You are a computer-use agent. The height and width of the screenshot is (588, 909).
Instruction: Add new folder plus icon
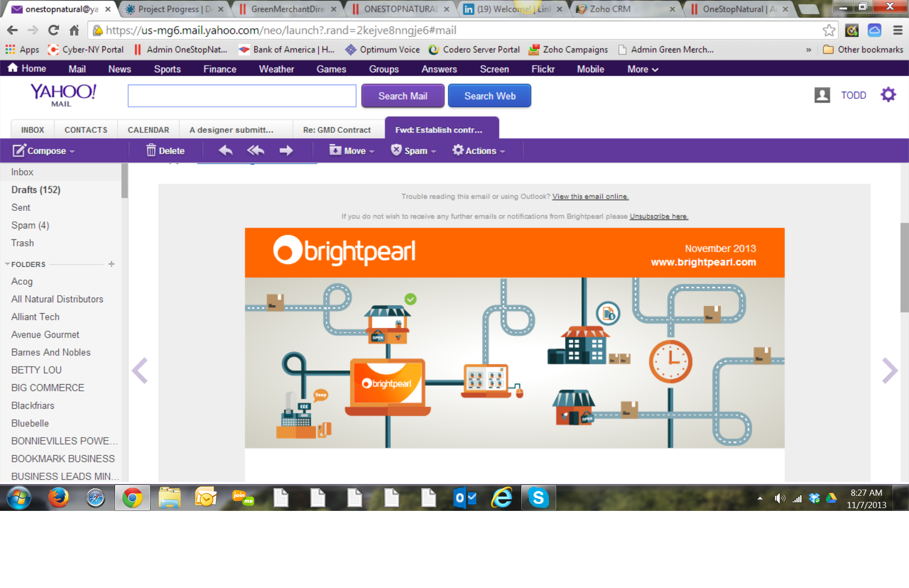(x=111, y=264)
